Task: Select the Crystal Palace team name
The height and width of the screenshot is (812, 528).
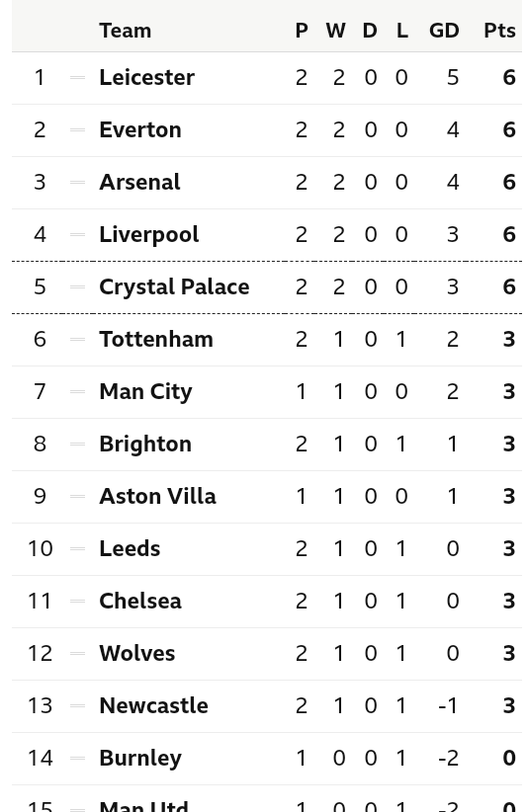Action: [174, 287]
